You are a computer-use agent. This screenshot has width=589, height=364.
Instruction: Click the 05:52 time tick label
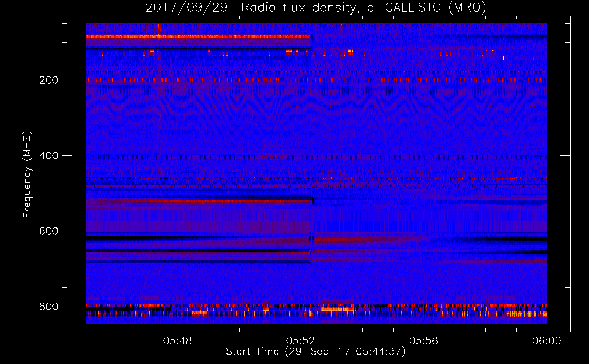(x=300, y=341)
